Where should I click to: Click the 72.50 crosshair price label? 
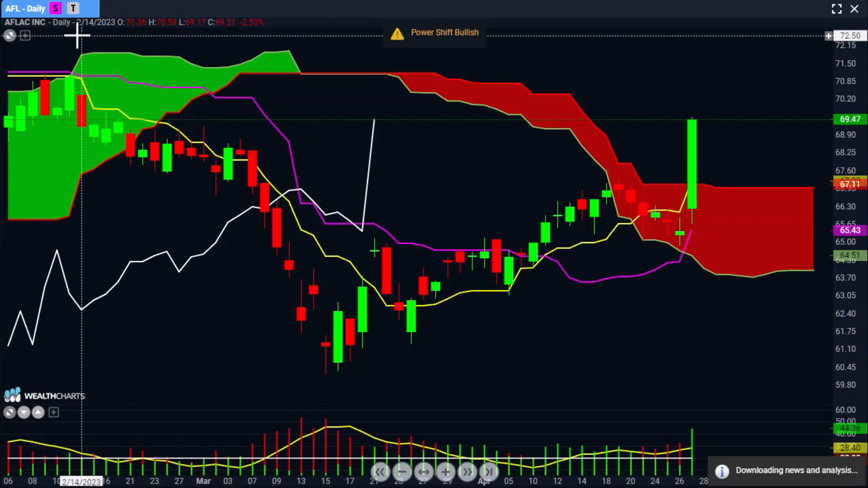click(x=850, y=36)
